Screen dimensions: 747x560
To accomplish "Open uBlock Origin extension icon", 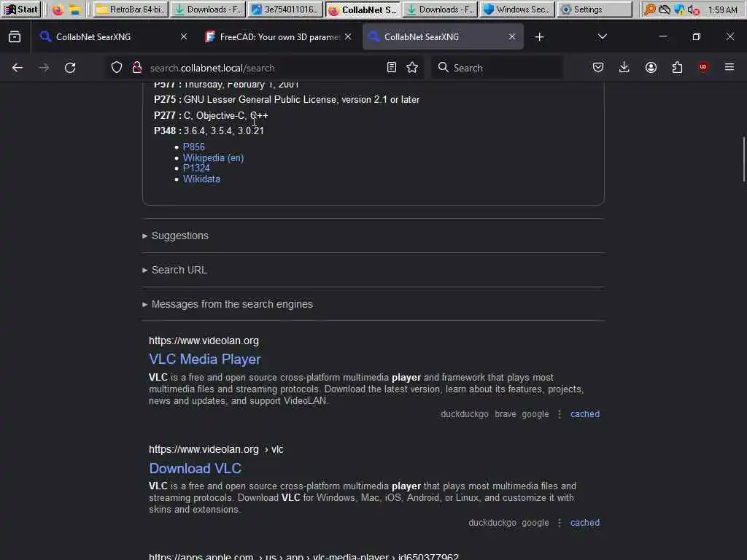I will (x=703, y=68).
